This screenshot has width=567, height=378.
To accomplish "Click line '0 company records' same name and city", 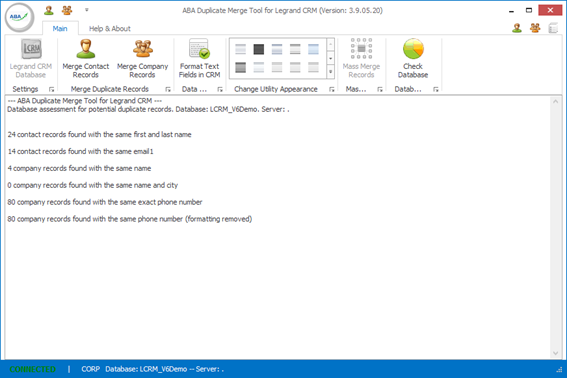I will 93,185.
